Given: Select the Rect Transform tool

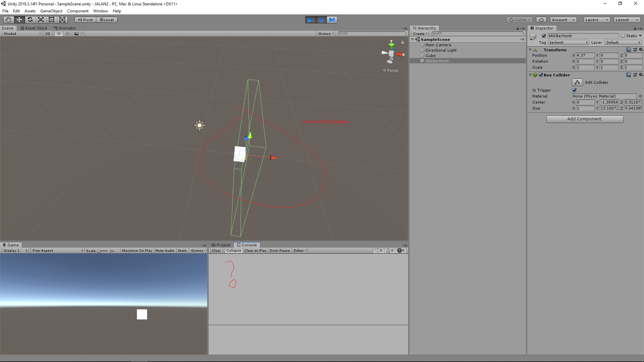Looking at the screenshot, I should coord(51,20).
